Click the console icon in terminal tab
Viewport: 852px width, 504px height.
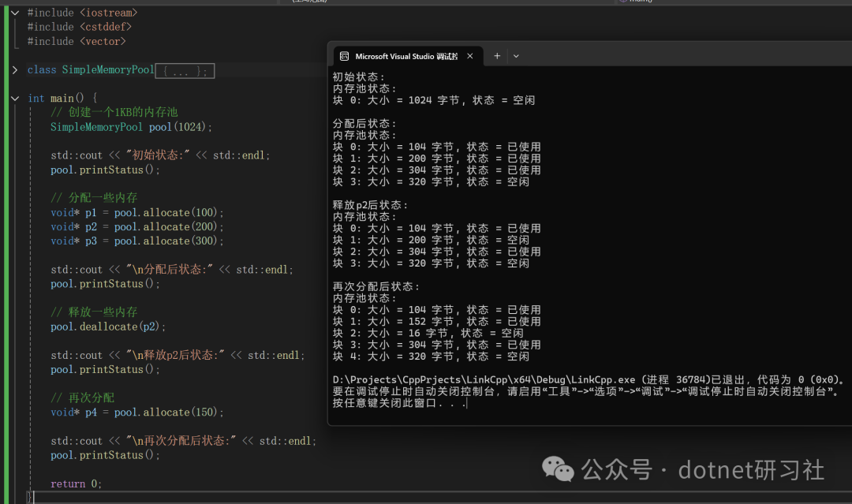344,57
